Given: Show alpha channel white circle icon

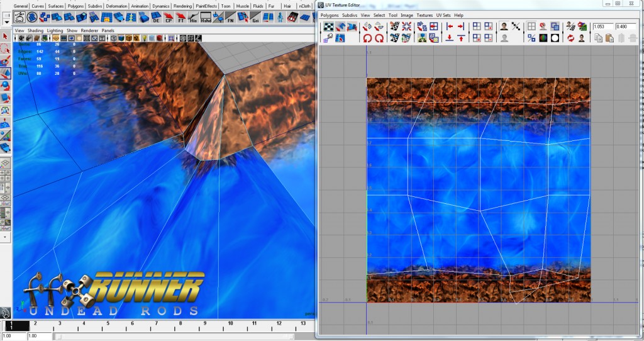Looking at the screenshot, I should point(555,38).
